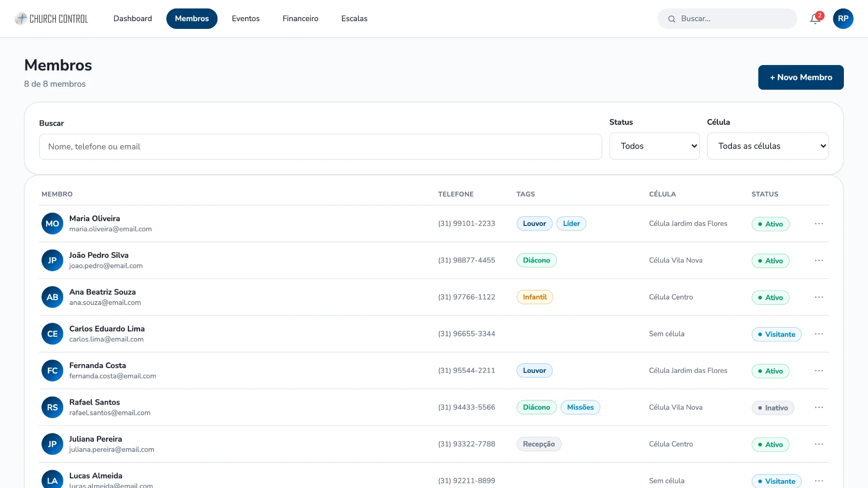Click João Pedro Silva's Diácono tag
This screenshot has width=868, height=488.
point(536,260)
